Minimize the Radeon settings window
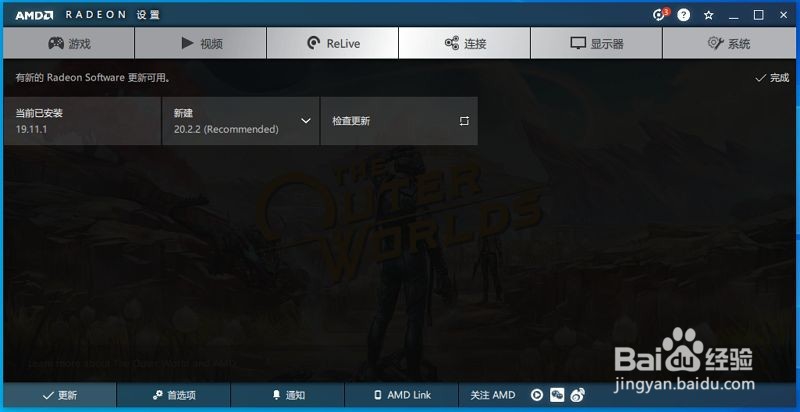This screenshot has width=800, height=412. tap(734, 15)
